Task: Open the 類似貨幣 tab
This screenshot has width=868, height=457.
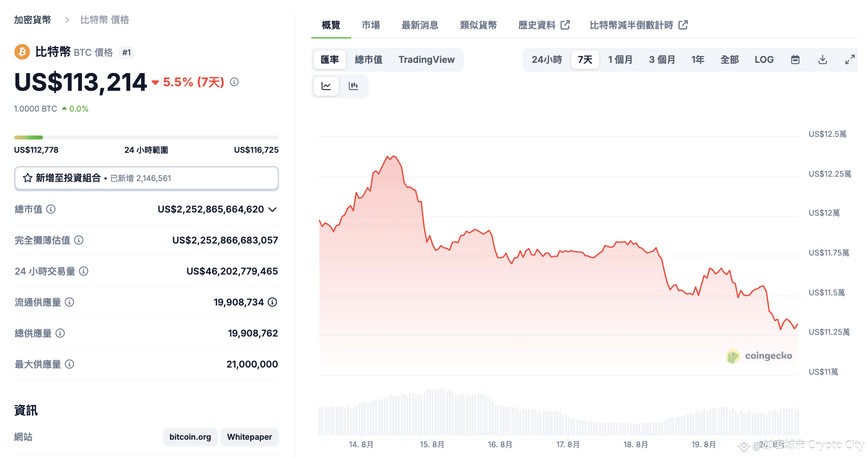Action: point(478,25)
